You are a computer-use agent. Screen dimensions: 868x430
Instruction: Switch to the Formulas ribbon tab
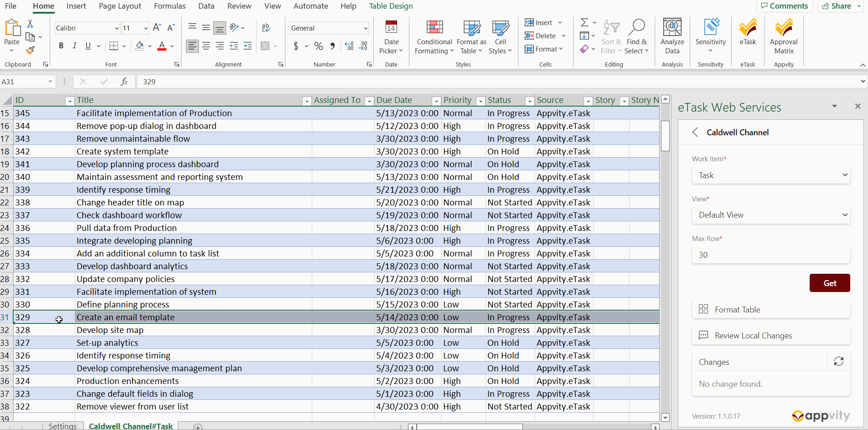(x=170, y=6)
